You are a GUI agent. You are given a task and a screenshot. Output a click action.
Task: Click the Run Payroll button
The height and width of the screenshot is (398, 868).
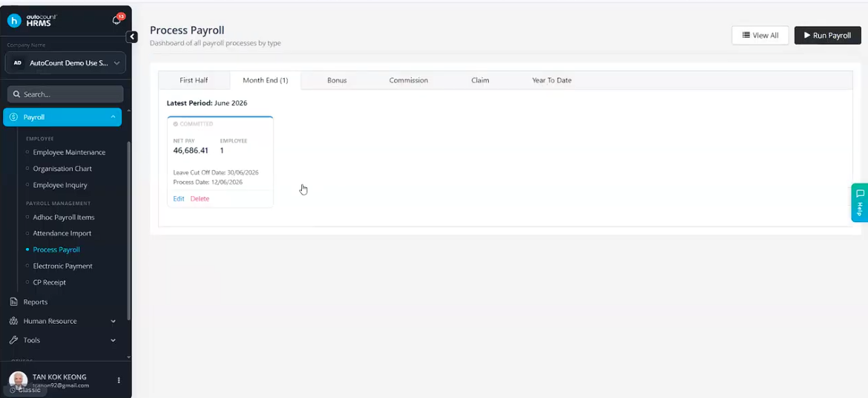[828, 36]
